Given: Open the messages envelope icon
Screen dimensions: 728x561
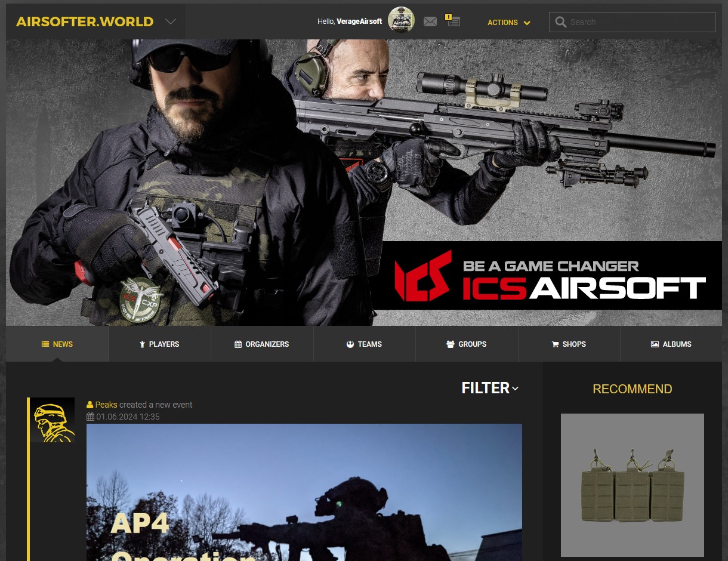Looking at the screenshot, I should coord(430,22).
